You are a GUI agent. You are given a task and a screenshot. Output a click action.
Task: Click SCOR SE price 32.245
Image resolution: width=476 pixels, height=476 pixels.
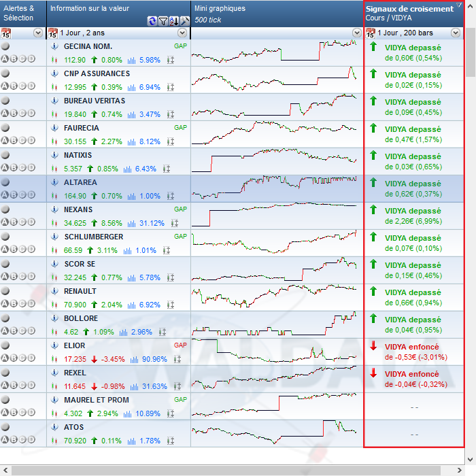pos(75,277)
